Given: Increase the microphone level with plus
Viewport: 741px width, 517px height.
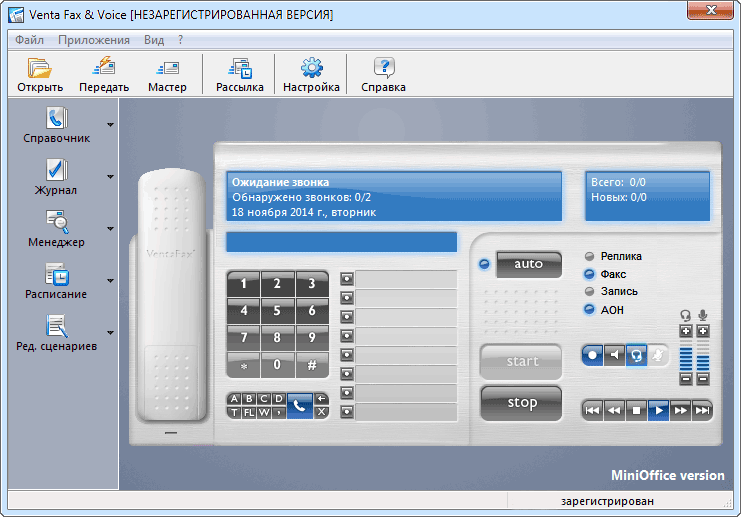Looking at the screenshot, I should 703,331.
